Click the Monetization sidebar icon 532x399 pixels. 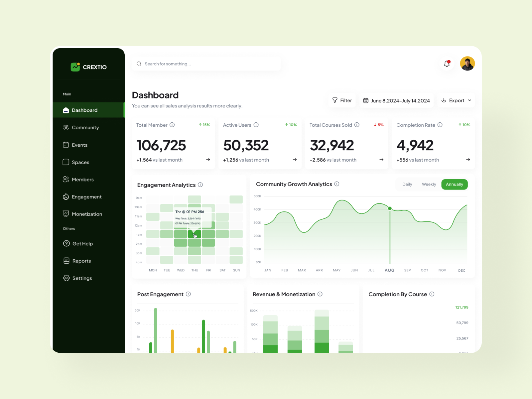click(x=66, y=214)
